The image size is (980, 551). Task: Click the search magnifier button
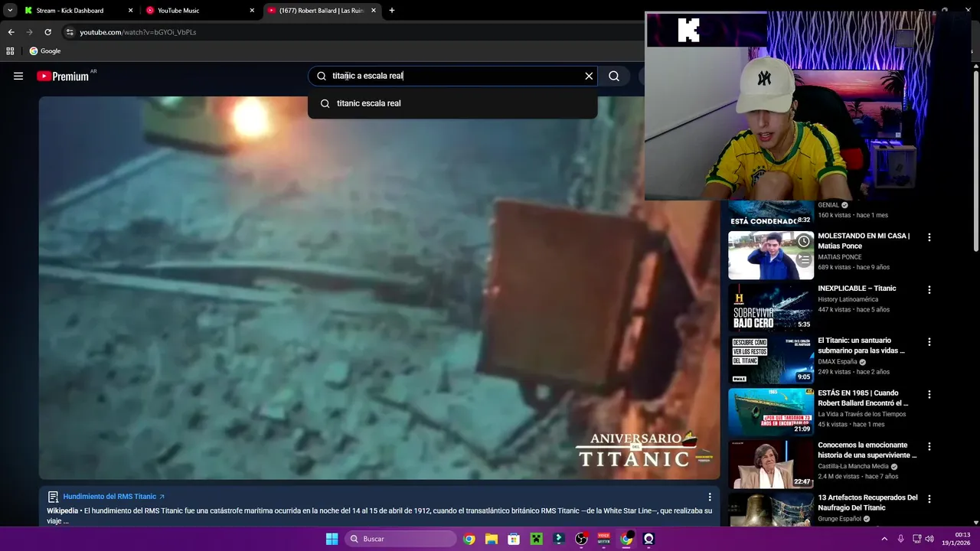click(x=614, y=76)
